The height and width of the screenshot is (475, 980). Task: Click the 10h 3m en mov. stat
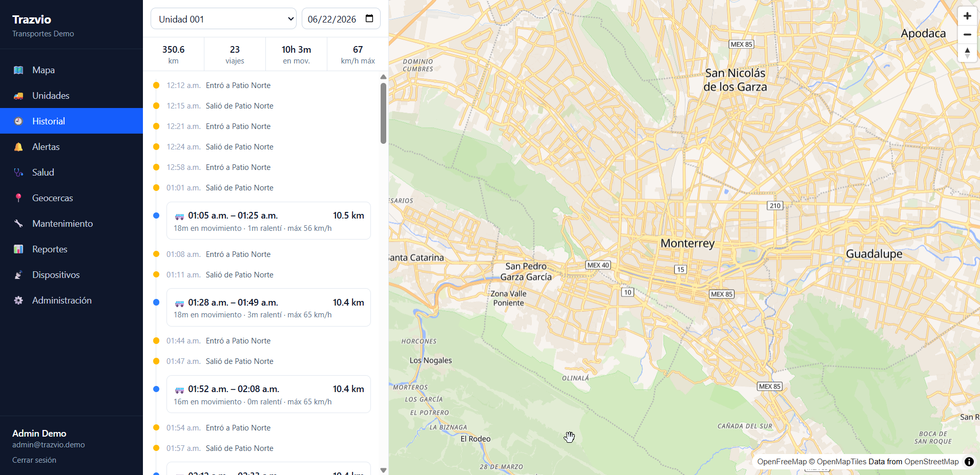[x=296, y=54]
